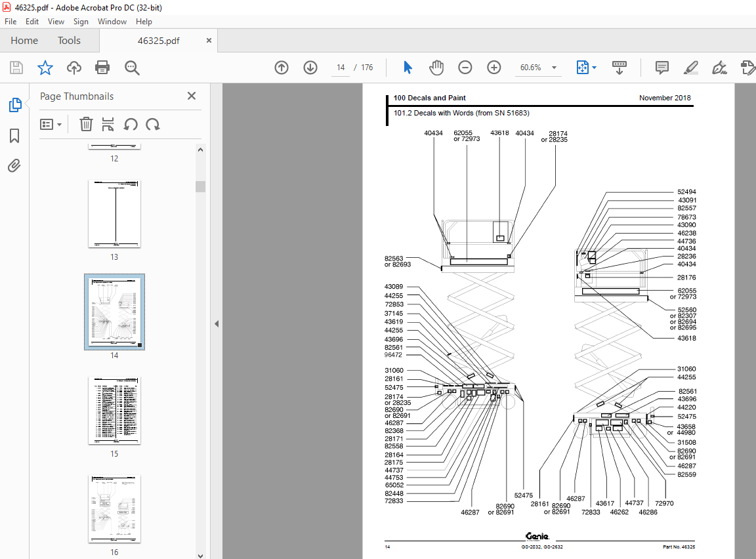
Task: Click the '100 Decals and Paint' heading
Action: (430, 98)
